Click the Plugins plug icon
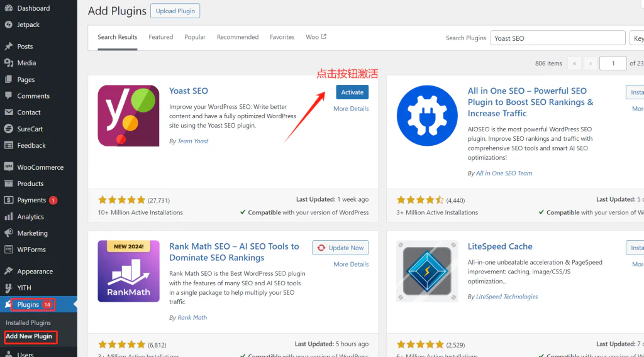 (x=8, y=304)
